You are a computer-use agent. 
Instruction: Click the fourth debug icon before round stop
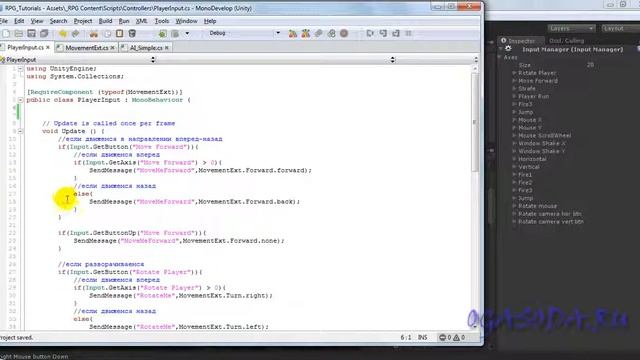click(x=331, y=33)
